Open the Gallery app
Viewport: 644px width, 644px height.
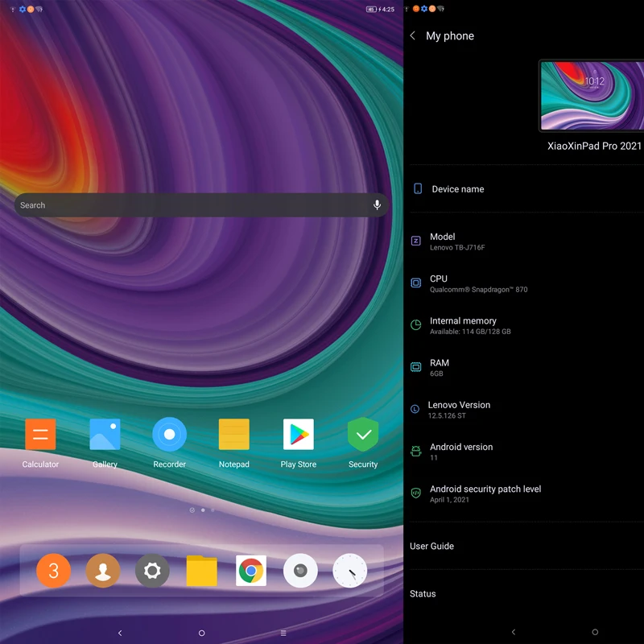[x=105, y=434]
